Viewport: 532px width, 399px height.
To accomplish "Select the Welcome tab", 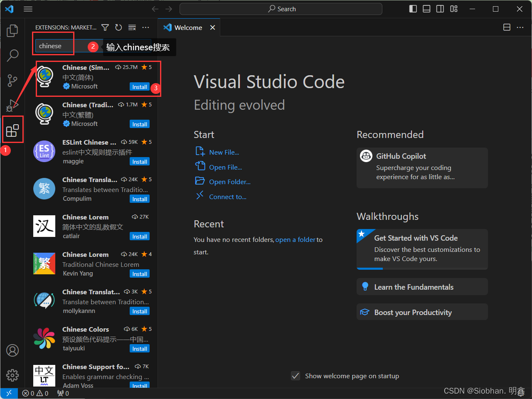I will [x=188, y=27].
